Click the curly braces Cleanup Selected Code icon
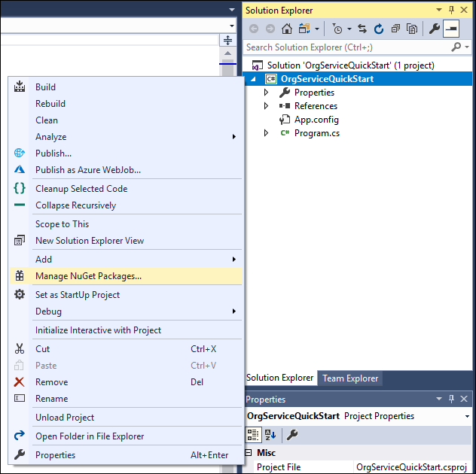Image resolution: width=476 pixels, height=474 pixels. 20,188
